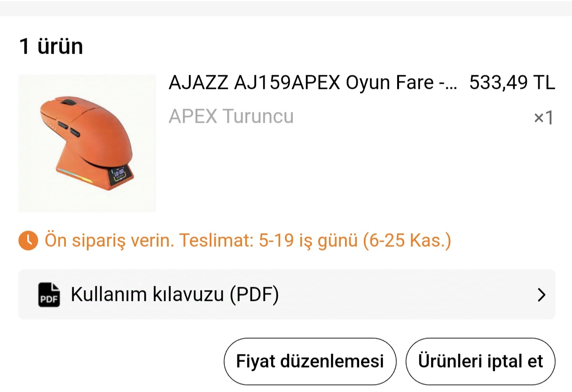Tap the Ürünleri iptal et button
The image size is (572, 392).
click(x=480, y=361)
